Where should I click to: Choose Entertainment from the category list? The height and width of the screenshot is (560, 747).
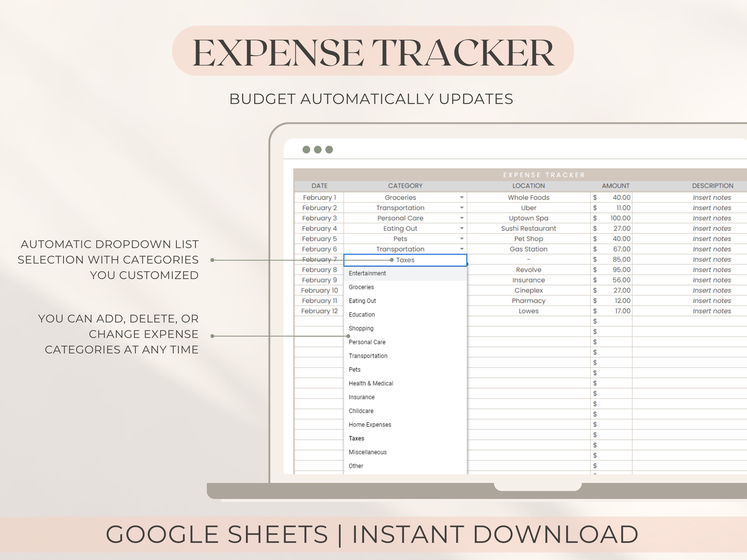click(405, 274)
